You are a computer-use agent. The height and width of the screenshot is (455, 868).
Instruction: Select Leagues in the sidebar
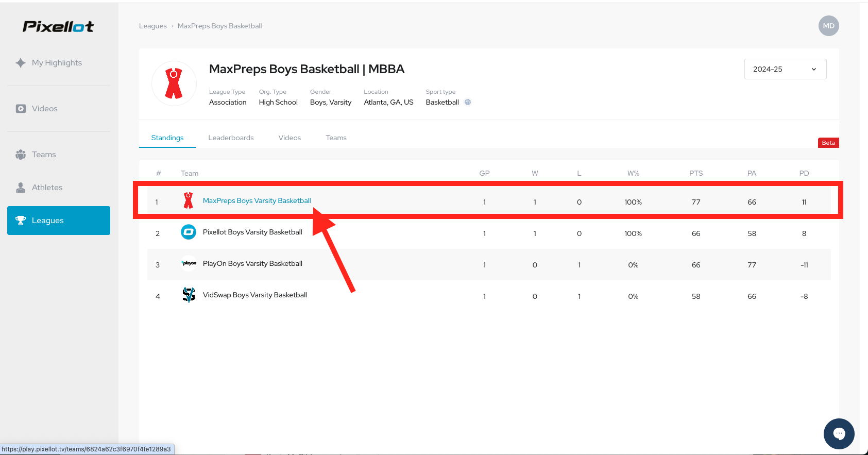[59, 221]
